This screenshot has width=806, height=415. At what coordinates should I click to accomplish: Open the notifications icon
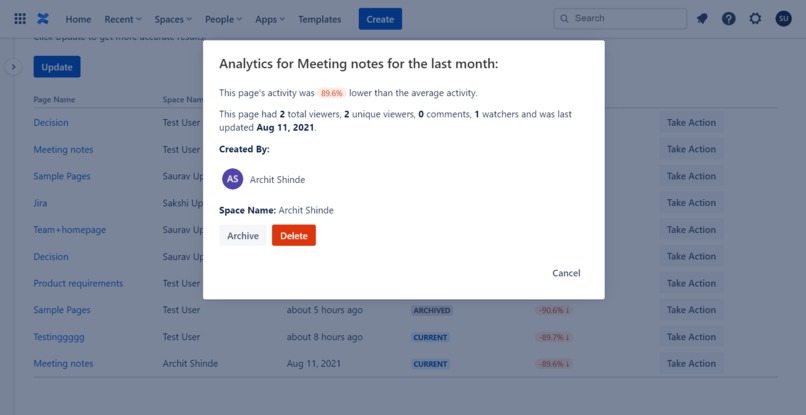702,19
